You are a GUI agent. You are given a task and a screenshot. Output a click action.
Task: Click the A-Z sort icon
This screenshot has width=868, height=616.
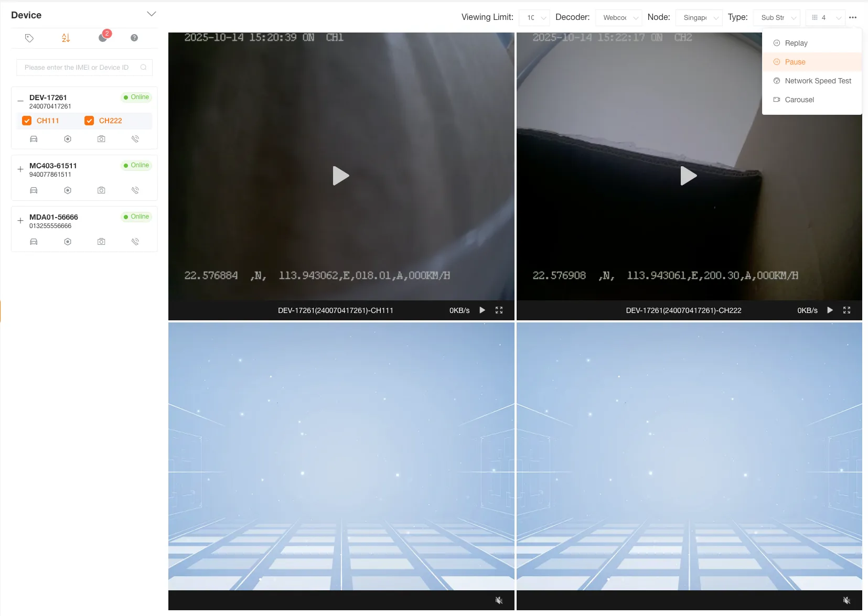click(65, 37)
